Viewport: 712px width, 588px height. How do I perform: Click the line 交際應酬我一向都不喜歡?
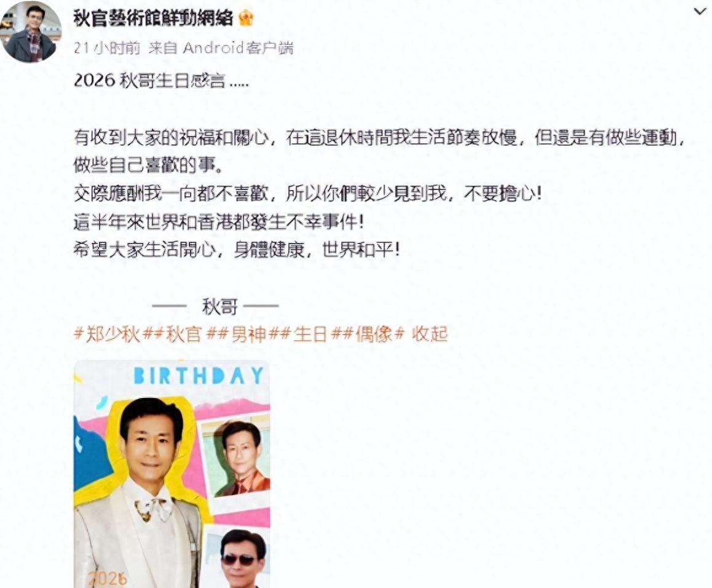pyautogui.click(x=308, y=194)
